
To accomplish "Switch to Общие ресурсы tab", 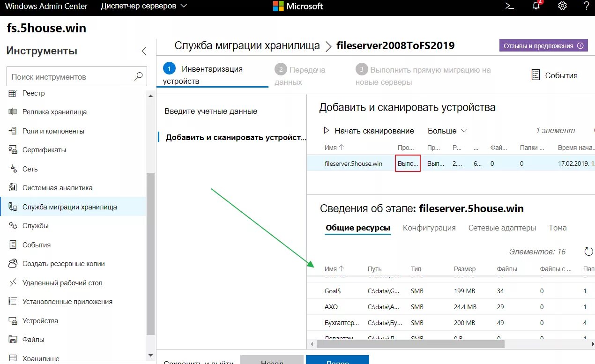I will point(358,228).
